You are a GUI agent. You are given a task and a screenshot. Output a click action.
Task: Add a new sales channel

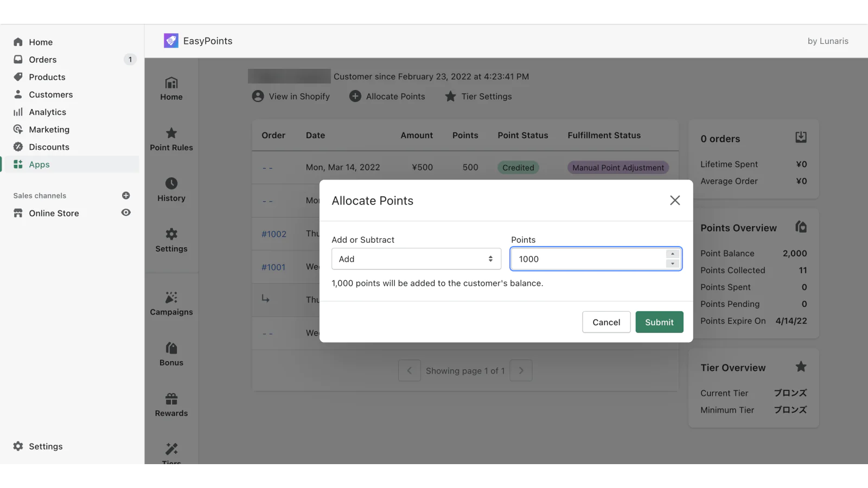126,195
